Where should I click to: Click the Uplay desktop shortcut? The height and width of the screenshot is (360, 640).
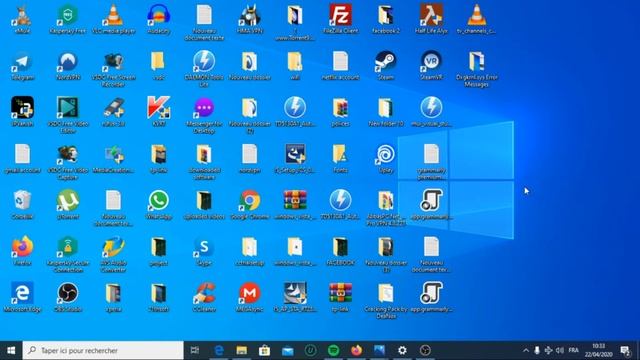coord(386,158)
